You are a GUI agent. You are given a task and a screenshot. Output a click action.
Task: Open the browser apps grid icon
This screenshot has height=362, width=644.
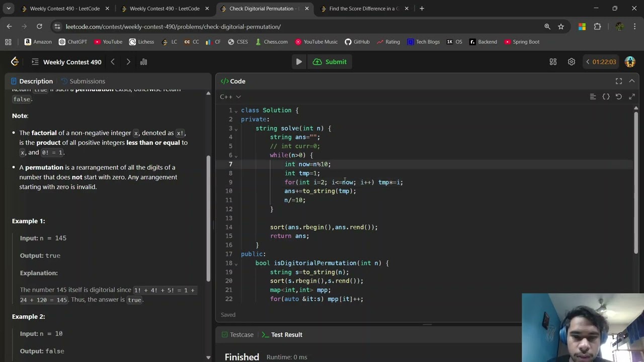(8, 42)
